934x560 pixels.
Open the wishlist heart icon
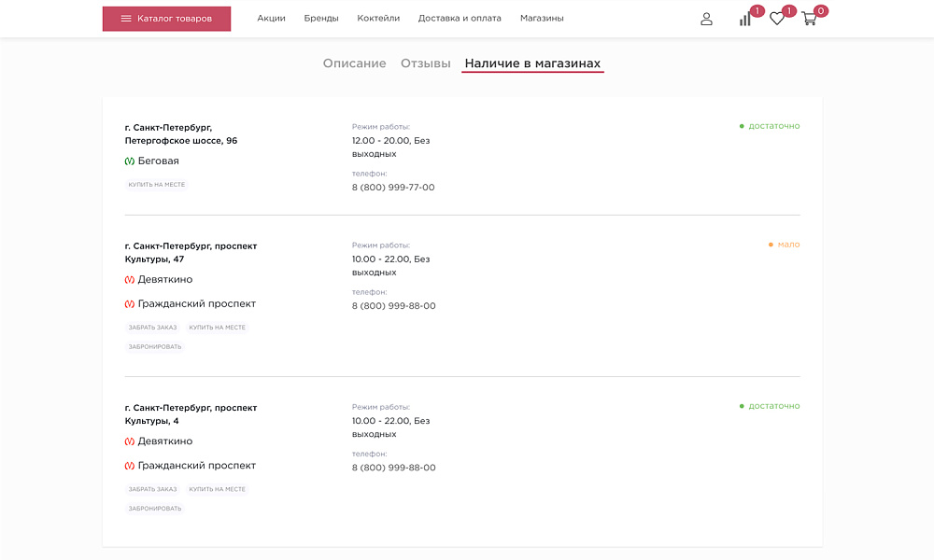pyautogui.click(x=776, y=18)
